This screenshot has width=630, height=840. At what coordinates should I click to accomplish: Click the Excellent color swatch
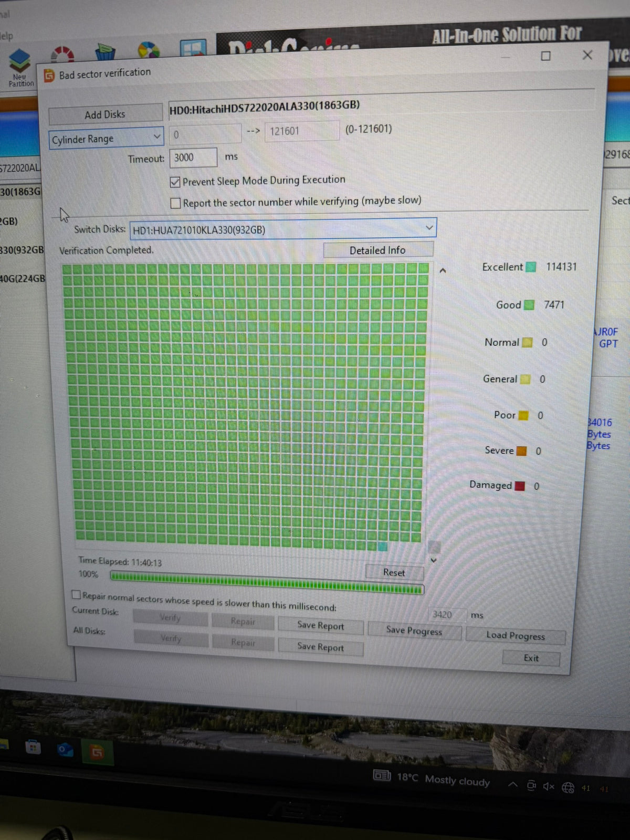531,267
